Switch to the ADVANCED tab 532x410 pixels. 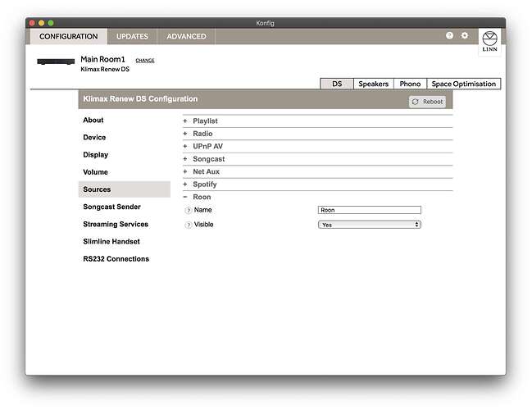tap(186, 36)
